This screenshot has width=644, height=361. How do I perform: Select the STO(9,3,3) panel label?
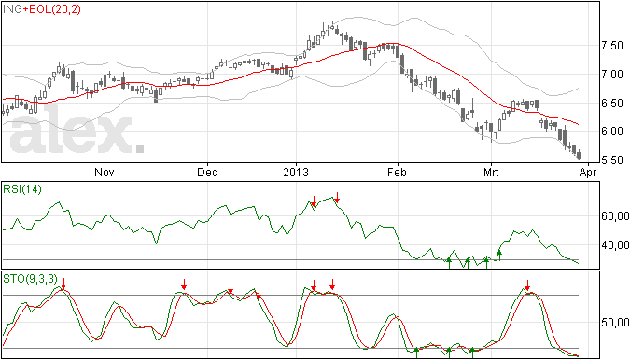[x=31, y=279]
